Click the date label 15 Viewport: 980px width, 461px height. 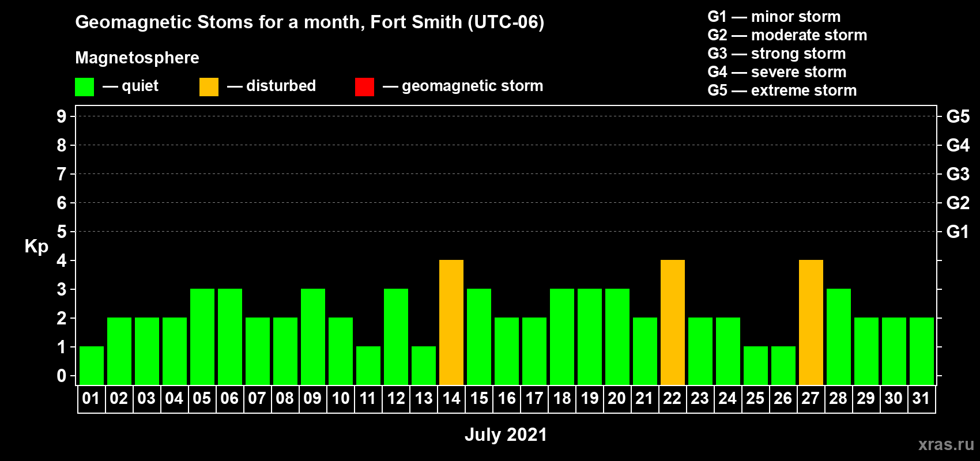[478, 398]
